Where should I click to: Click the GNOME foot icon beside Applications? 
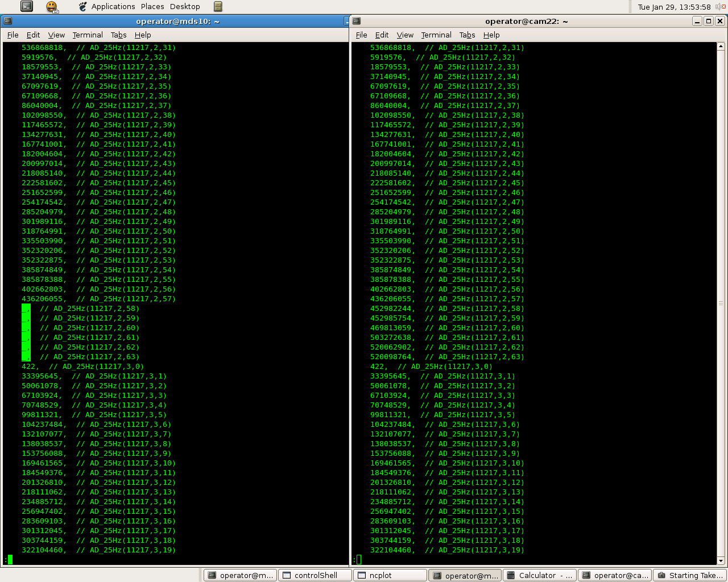[x=83, y=6]
